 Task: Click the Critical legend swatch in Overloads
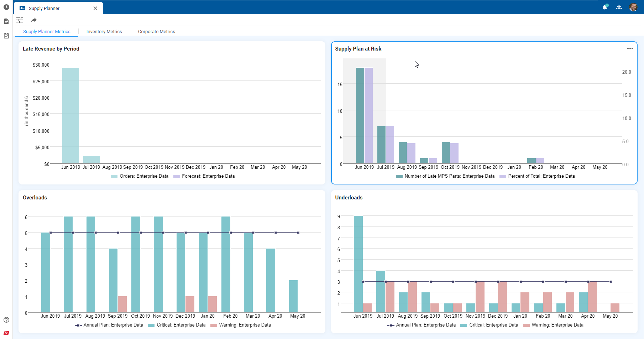[x=151, y=325]
